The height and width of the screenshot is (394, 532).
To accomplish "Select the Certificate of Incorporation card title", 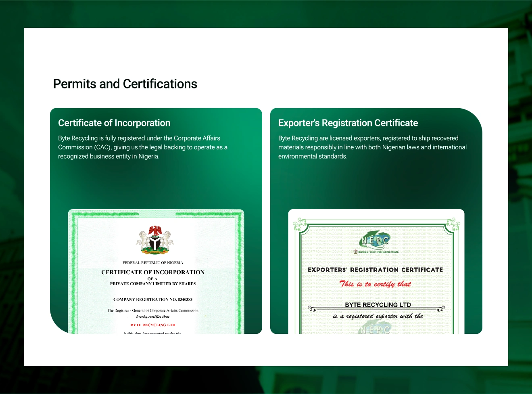I will tap(114, 123).
